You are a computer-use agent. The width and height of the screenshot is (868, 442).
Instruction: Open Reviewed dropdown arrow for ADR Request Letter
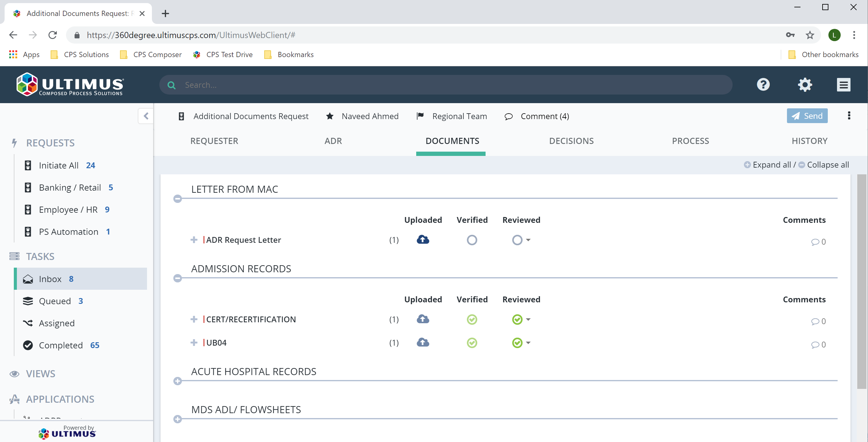tap(528, 240)
